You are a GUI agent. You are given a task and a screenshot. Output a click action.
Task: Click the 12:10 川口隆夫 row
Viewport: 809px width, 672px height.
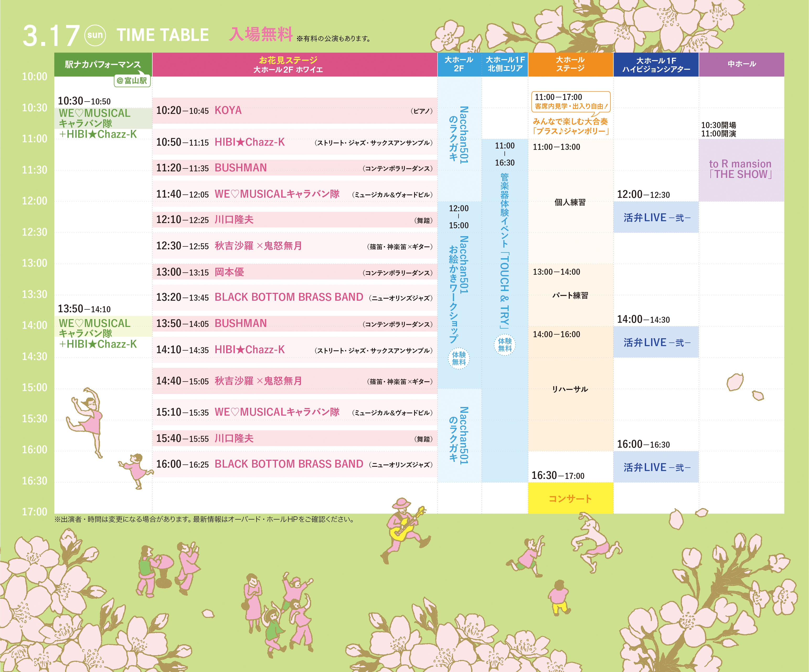tap(294, 220)
